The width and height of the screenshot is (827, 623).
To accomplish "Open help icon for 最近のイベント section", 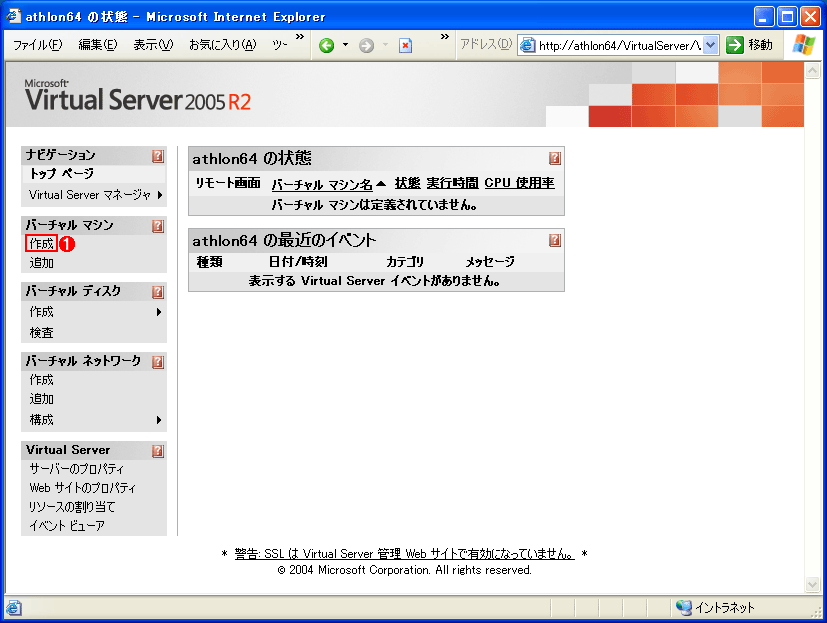I will click(554, 241).
